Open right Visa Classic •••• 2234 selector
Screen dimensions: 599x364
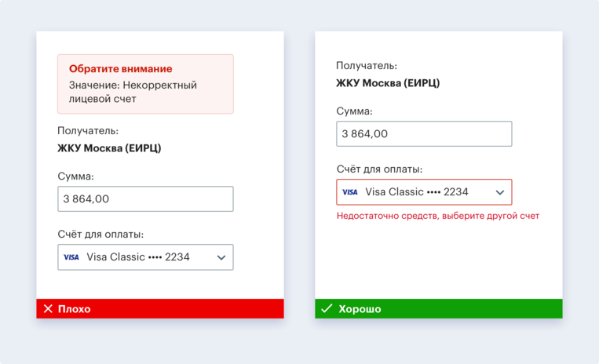(417, 192)
